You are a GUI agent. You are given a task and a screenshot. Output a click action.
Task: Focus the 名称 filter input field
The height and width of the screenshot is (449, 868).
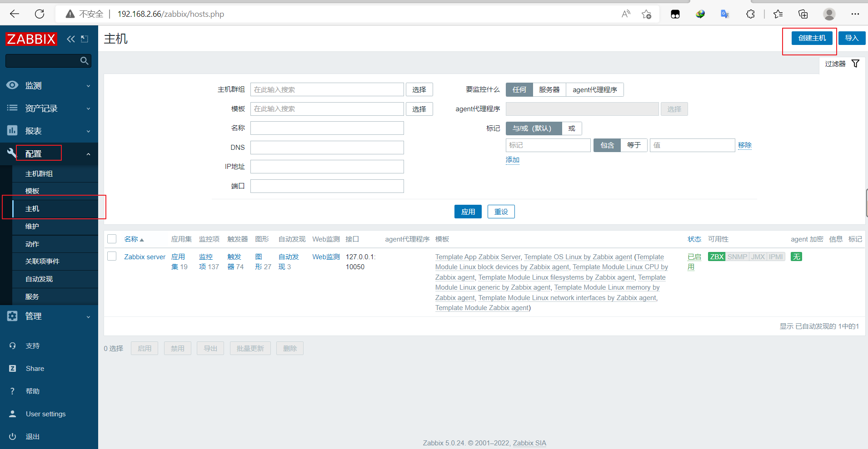click(x=327, y=128)
